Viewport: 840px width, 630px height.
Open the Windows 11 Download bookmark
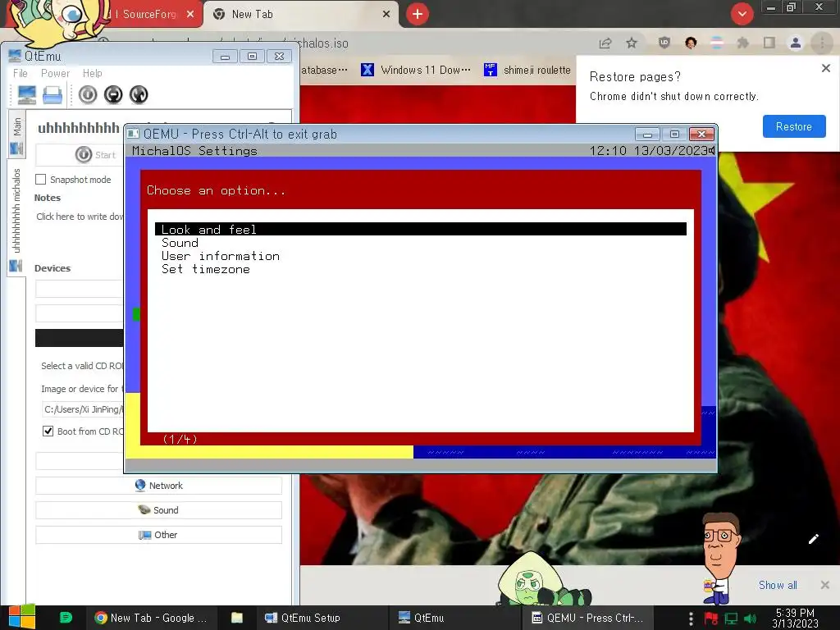click(416, 70)
